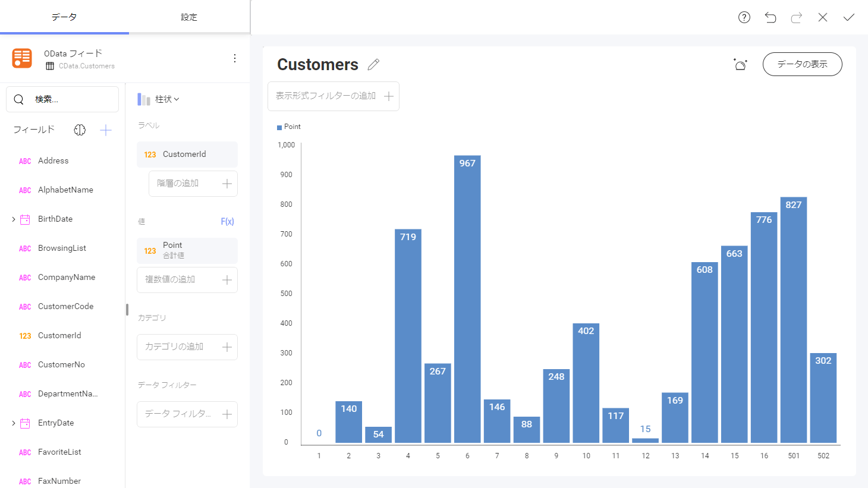Click the データの表示 button

[802, 64]
